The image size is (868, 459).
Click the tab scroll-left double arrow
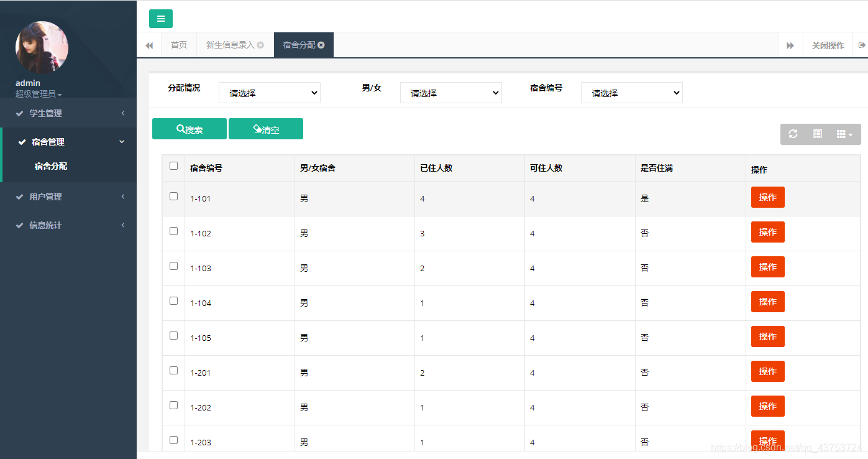click(149, 45)
